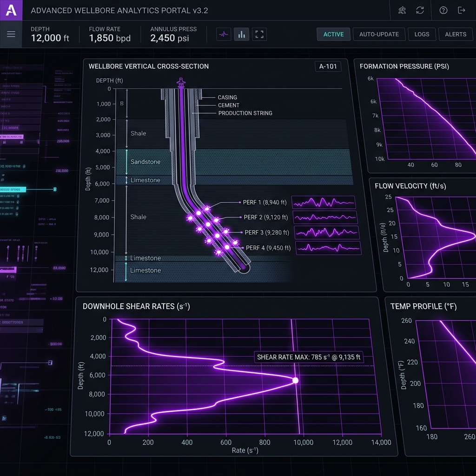476x476 pixels.
Task: Click the TEMP PROFILE (°F) panel title
Action: coord(423,306)
